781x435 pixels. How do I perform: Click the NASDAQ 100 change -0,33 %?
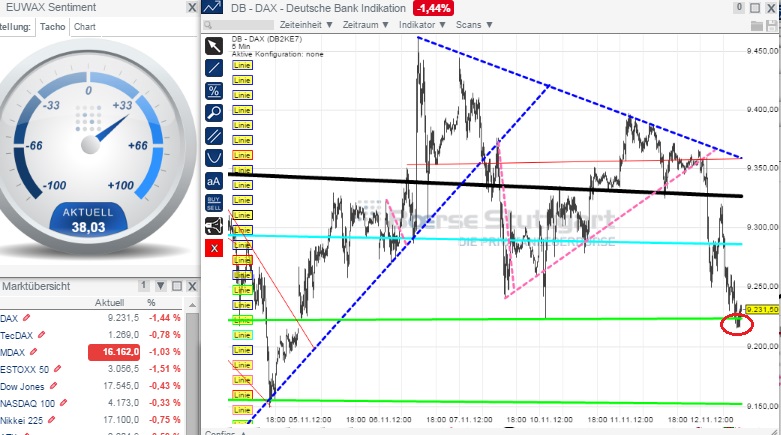click(x=164, y=403)
